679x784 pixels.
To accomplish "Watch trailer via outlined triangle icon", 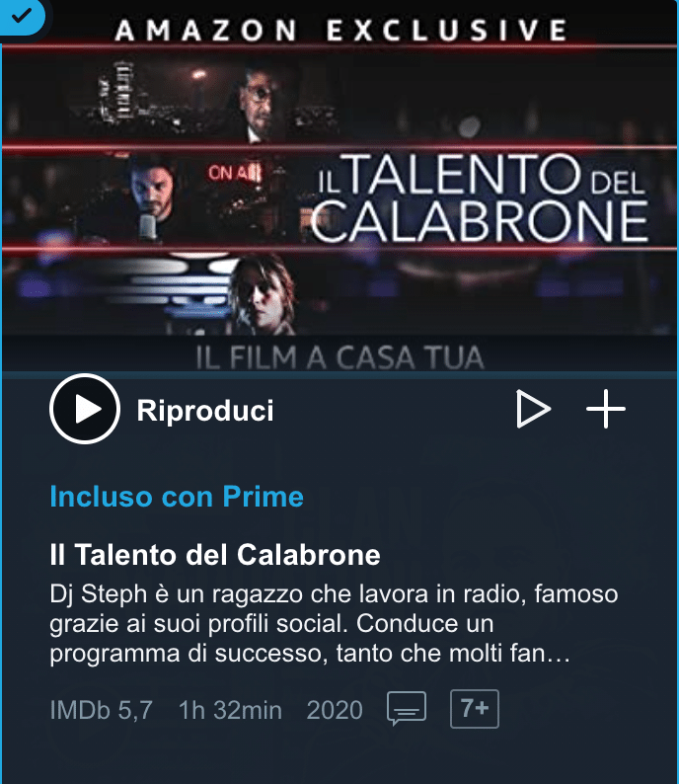I will pos(533,409).
